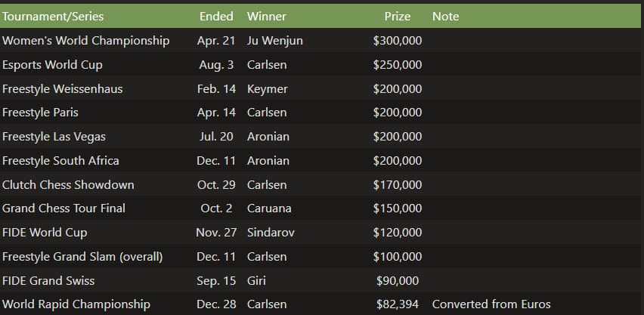The width and height of the screenshot is (644, 315).
Task: Select FIDE Grand Swiss tournament
Action: coord(48,281)
